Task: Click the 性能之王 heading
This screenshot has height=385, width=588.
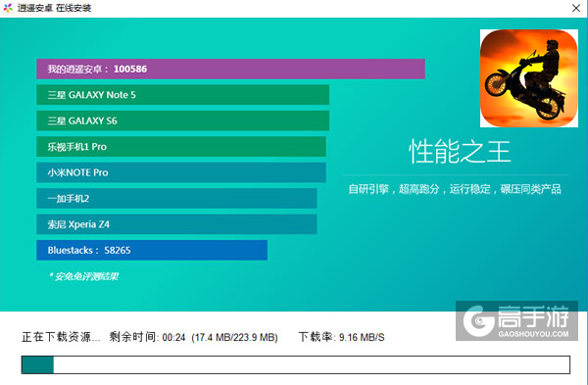Action: (x=460, y=152)
